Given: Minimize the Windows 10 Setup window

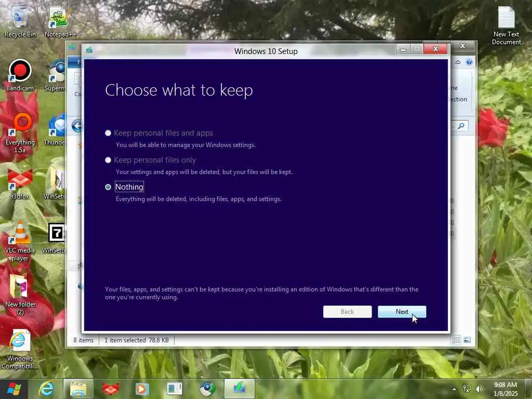Looking at the screenshot, I should pos(403,49).
